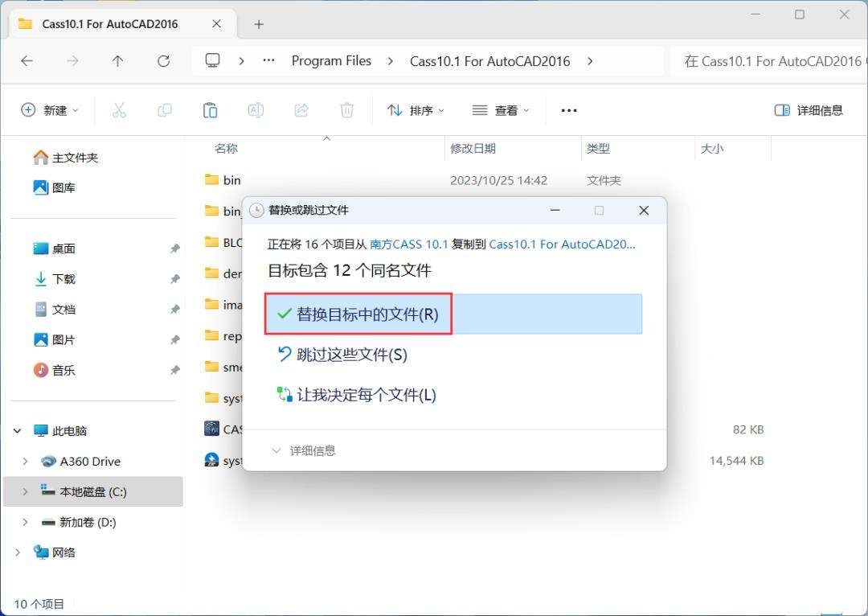Click the Back navigation arrow

click(27, 61)
